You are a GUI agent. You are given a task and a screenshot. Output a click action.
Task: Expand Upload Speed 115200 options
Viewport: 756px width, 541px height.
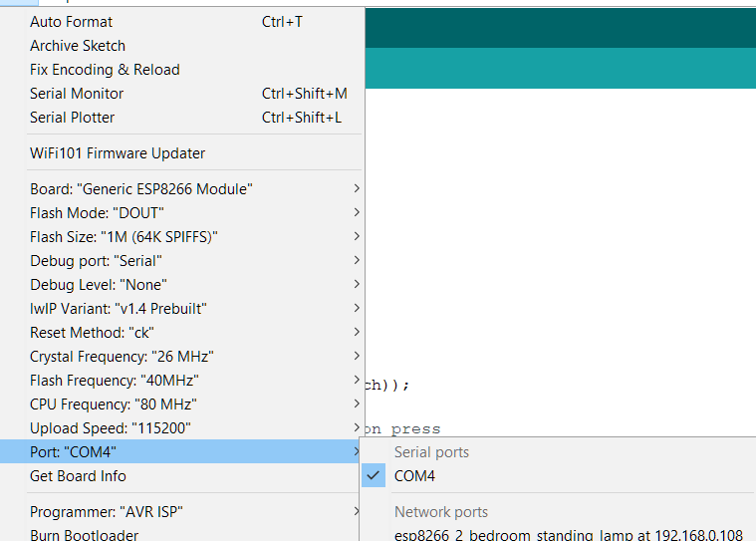click(x=110, y=427)
